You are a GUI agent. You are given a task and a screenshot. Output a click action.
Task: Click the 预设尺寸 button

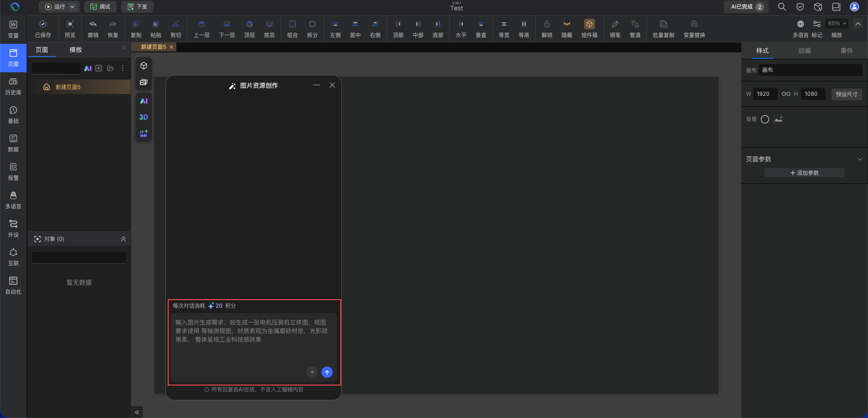(846, 94)
